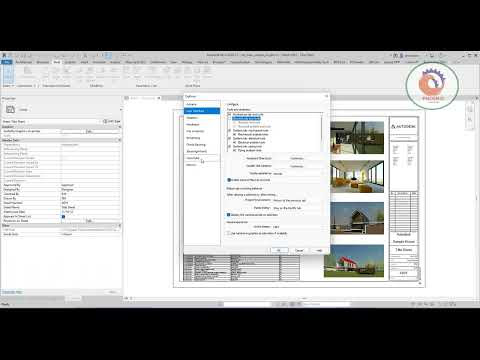The width and height of the screenshot is (480, 360).
Task: Click Sheet Number value field
Action: [90, 203]
